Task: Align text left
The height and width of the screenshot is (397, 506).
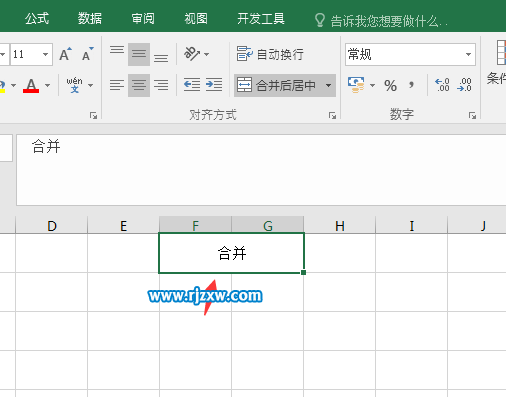Action: 117,85
